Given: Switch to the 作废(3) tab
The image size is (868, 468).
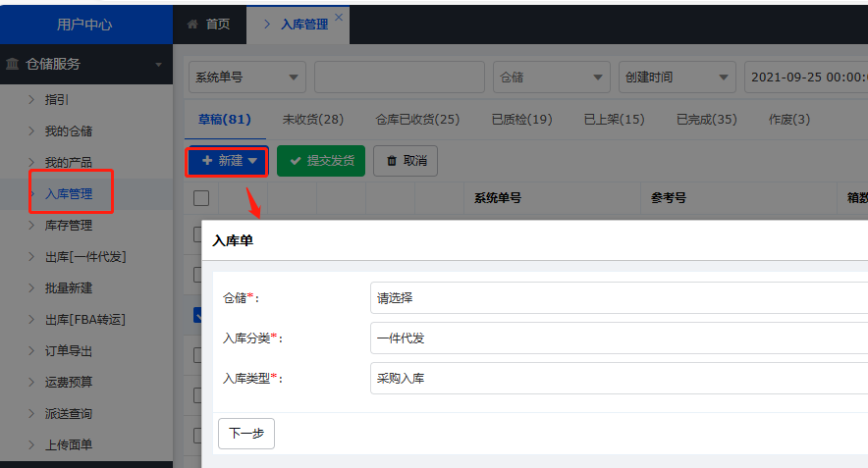Looking at the screenshot, I should [x=789, y=120].
